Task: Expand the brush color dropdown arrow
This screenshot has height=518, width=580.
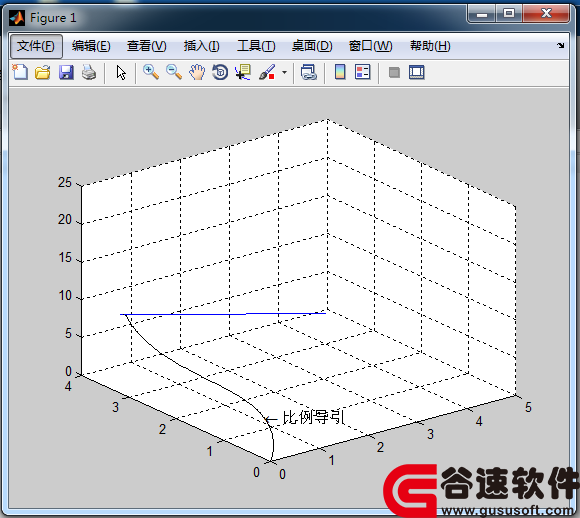Action: (x=284, y=72)
